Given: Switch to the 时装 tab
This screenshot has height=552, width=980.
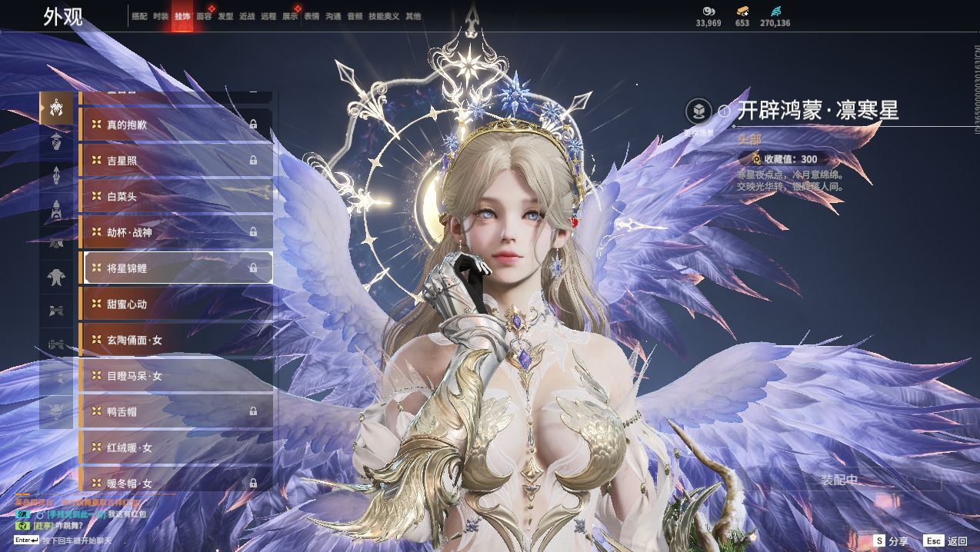Looking at the screenshot, I should pyautogui.click(x=161, y=16).
